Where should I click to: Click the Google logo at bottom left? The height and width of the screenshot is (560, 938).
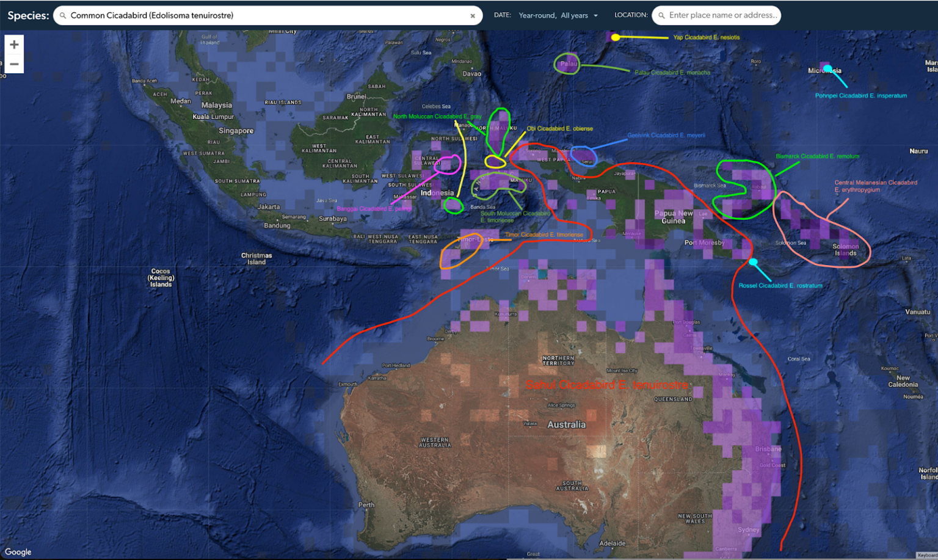pos(18,551)
